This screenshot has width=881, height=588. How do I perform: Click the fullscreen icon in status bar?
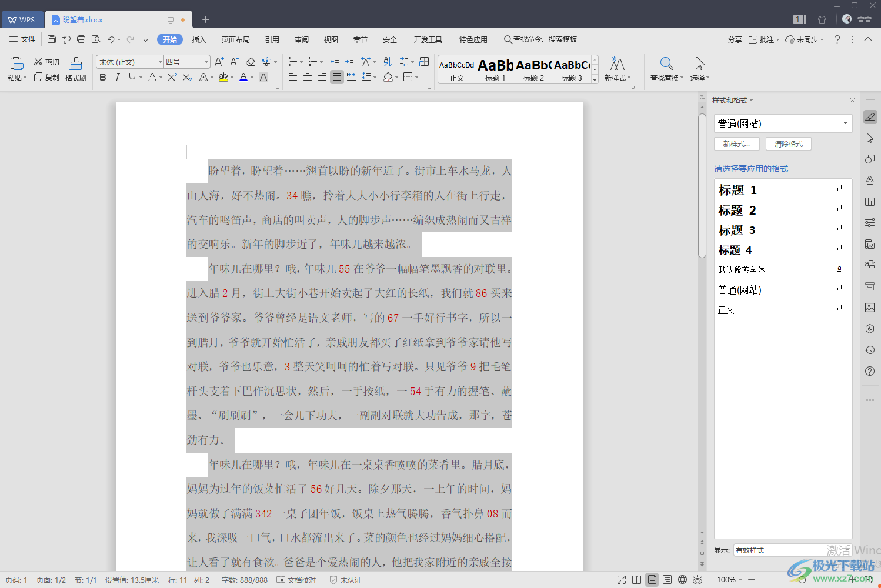(622, 580)
